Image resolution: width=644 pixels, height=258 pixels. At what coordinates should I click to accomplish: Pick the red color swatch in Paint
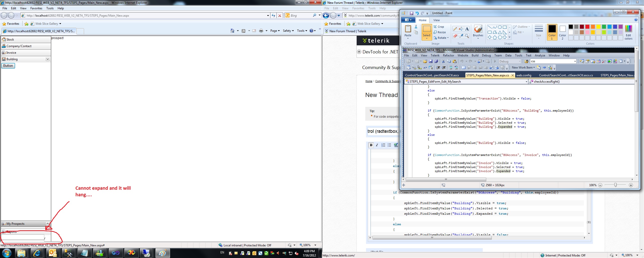pos(587,27)
